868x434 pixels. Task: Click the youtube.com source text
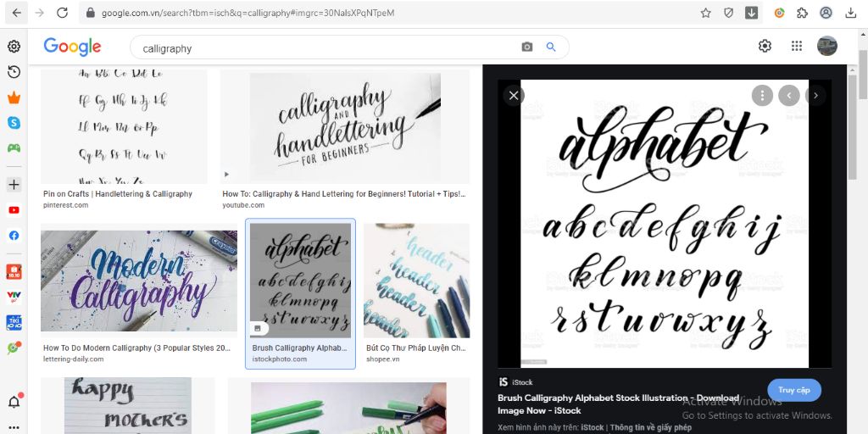243,205
